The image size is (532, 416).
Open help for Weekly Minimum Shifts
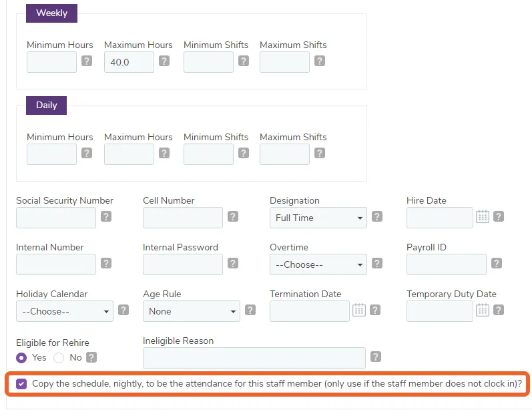[243, 61]
